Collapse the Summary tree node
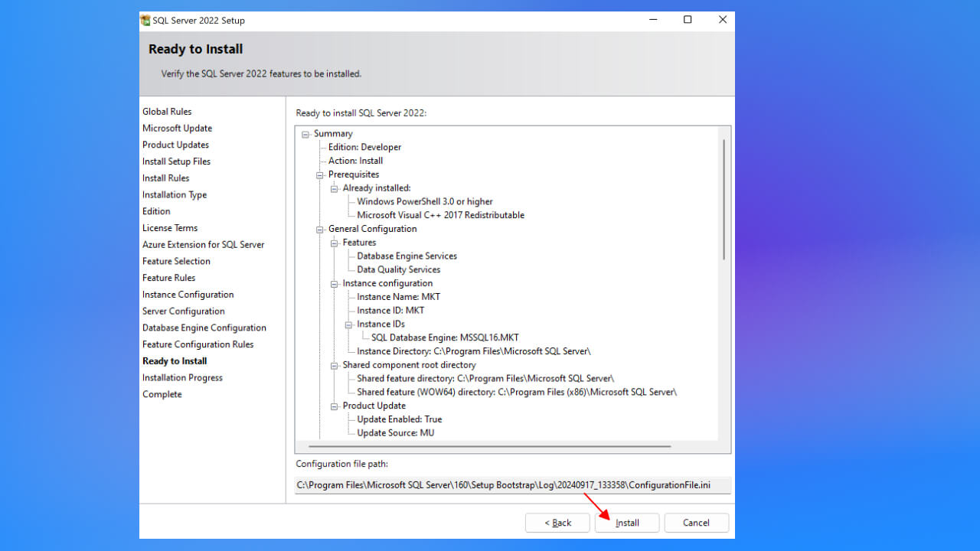The image size is (980, 551). 305,134
